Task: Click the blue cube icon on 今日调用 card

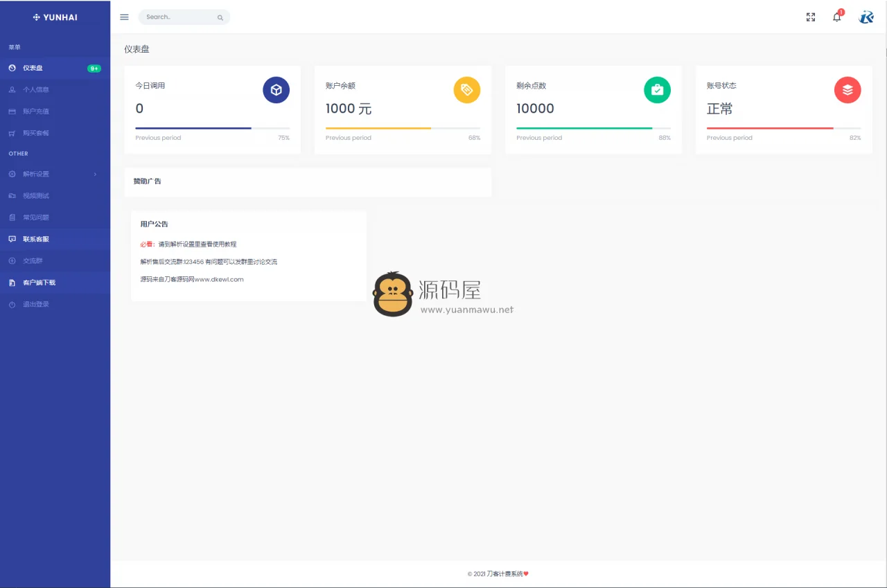Action: [276, 89]
